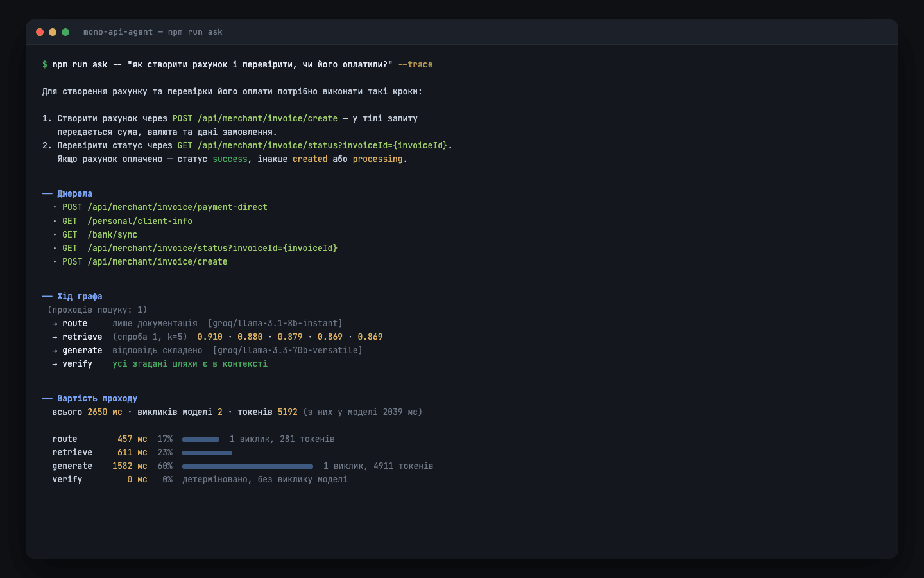
Task: Click 'усі згадані шляхи є в контексті'
Action: 190,364
